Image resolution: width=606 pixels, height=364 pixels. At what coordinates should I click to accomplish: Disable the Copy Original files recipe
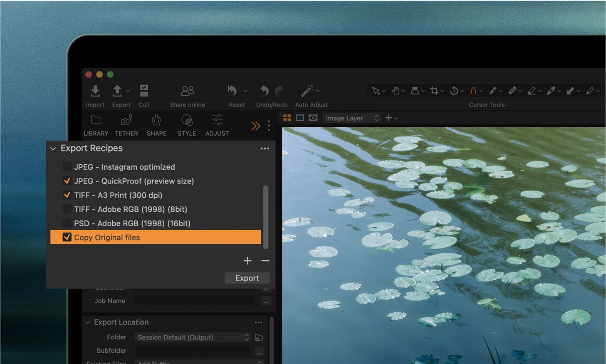[67, 238]
